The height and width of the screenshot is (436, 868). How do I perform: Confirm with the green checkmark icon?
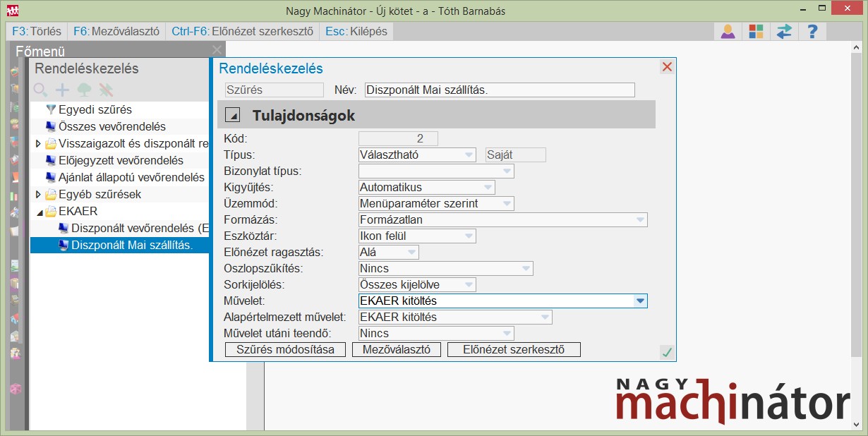(667, 351)
